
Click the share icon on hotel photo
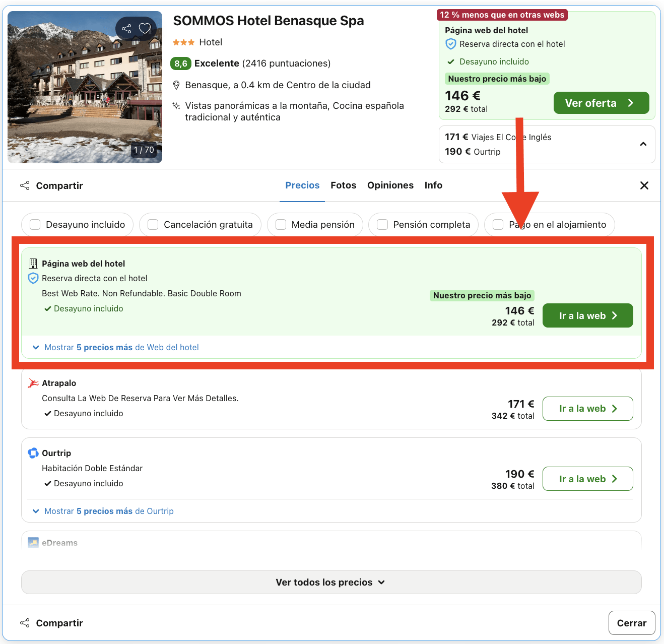pos(126,29)
